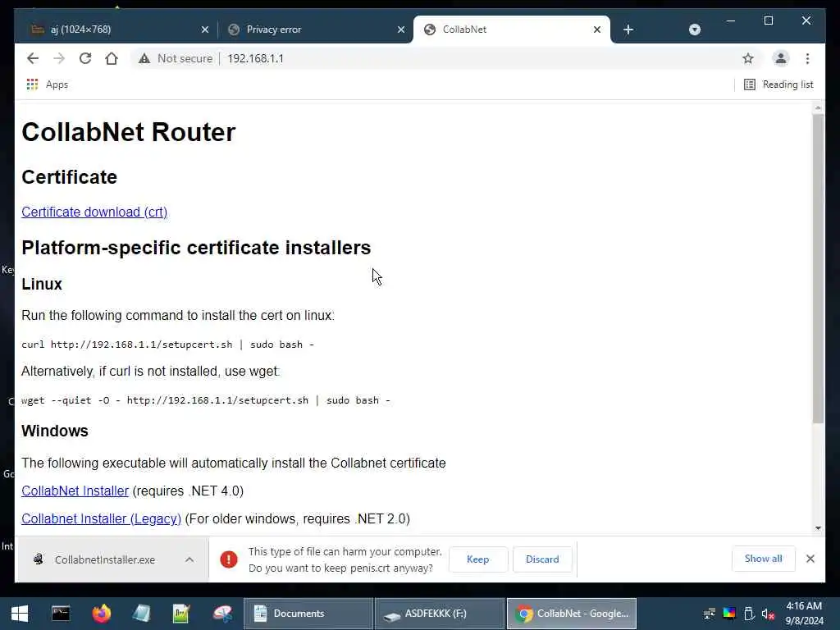The width and height of the screenshot is (840, 630).
Task: Switch to the Documents window
Action: pyautogui.click(x=308, y=614)
